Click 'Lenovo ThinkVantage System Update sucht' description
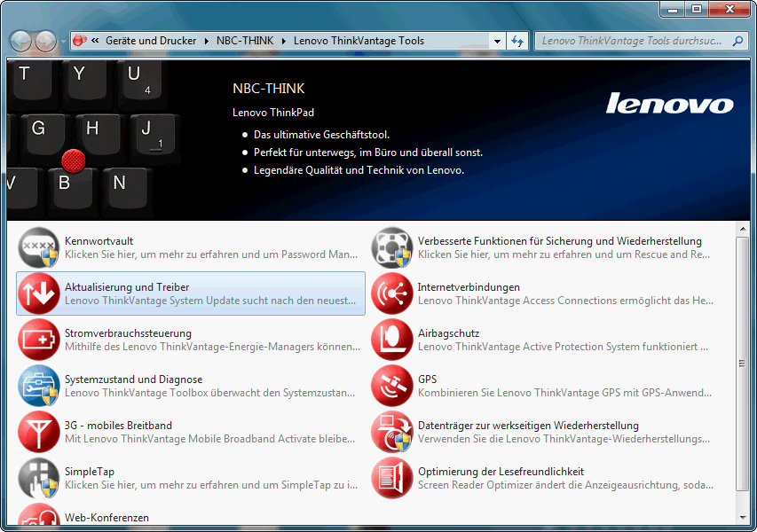 (x=210, y=301)
